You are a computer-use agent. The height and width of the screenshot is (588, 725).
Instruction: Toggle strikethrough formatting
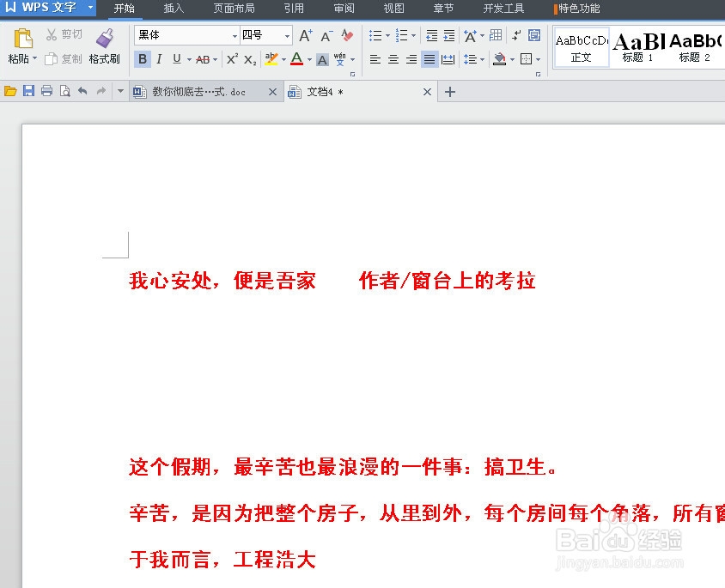coord(203,59)
